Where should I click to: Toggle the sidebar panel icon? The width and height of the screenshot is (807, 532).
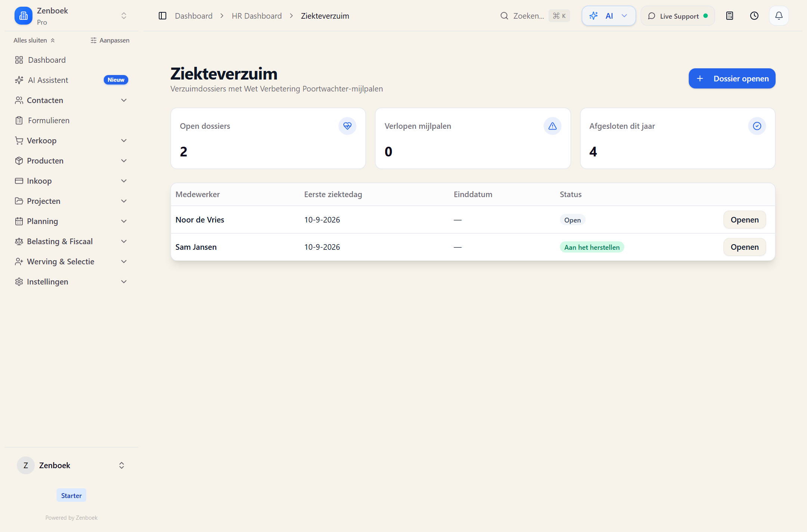click(x=163, y=16)
